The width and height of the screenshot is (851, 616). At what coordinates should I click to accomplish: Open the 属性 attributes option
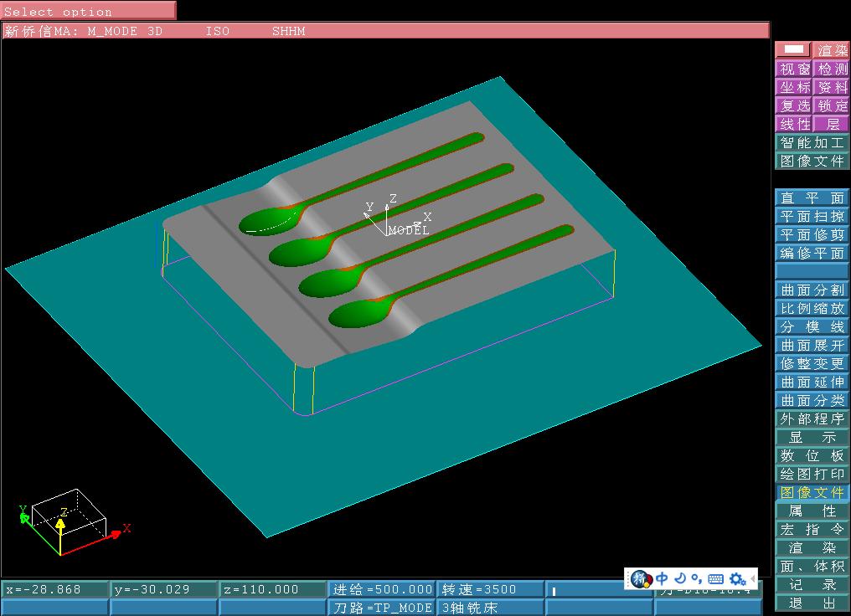pyautogui.click(x=812, y=511)
